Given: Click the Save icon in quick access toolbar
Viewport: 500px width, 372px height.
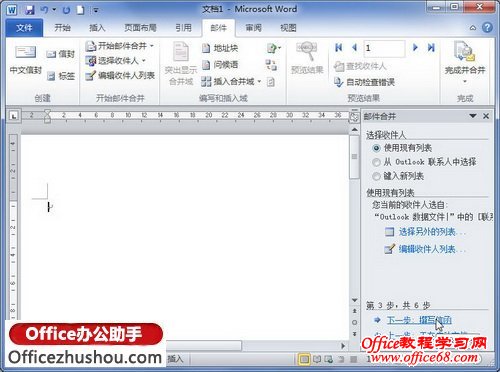Looking at the screenshot, I should (30, 10).
